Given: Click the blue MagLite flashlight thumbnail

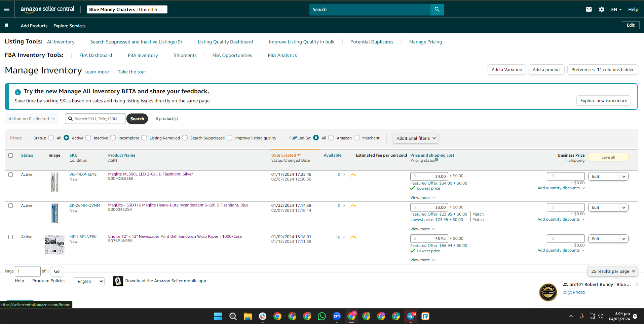Looking at the screenshot, I should click(x=54, y=213).
